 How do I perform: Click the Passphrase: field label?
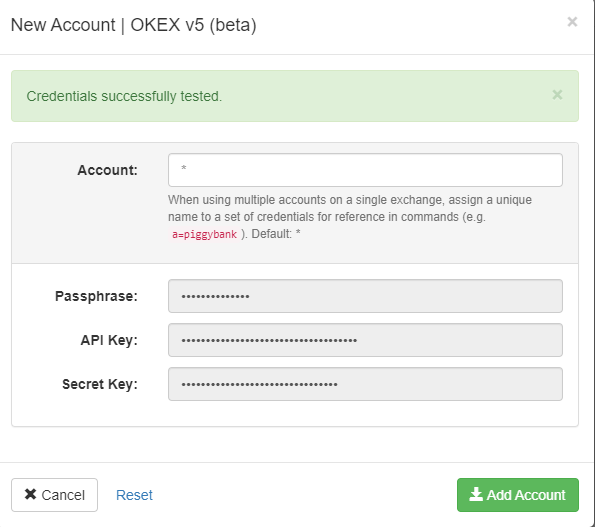[x=96, y=296]
